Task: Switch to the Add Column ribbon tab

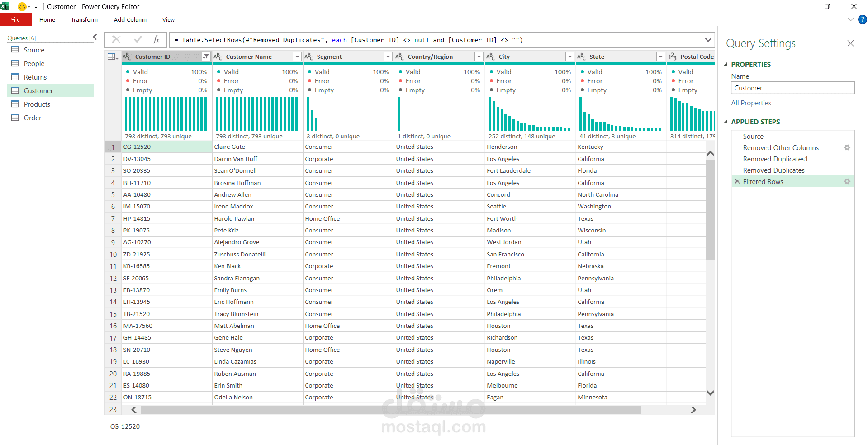Action: point(130,19)
